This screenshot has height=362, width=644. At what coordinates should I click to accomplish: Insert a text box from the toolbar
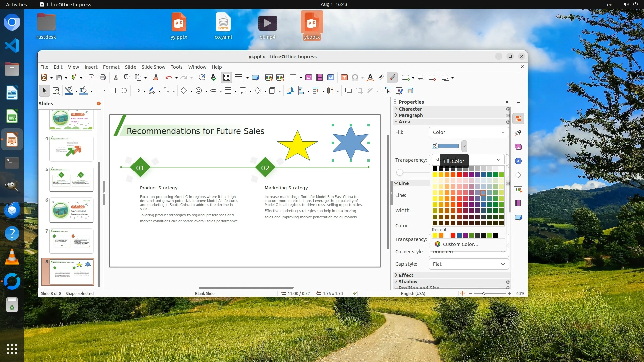344,78
